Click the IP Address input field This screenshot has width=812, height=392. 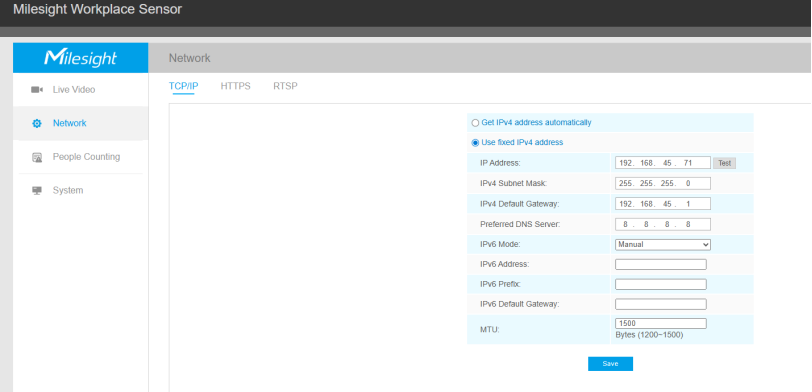point(663,163)
